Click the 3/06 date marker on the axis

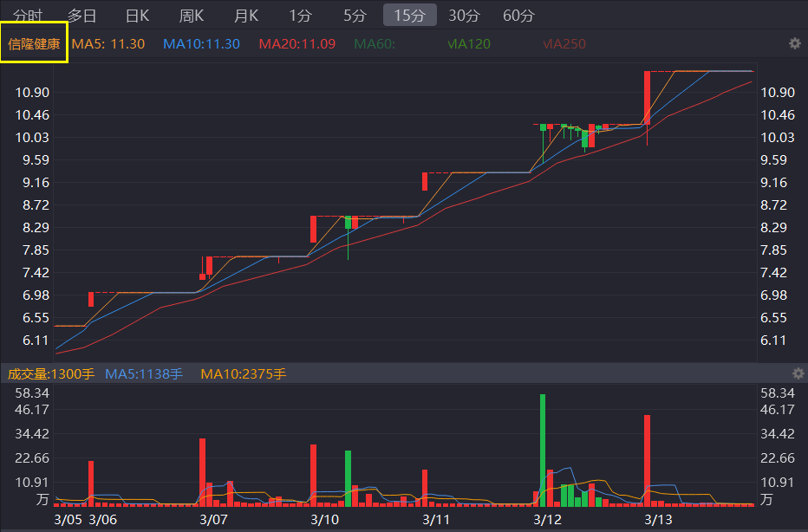point(103,520)
